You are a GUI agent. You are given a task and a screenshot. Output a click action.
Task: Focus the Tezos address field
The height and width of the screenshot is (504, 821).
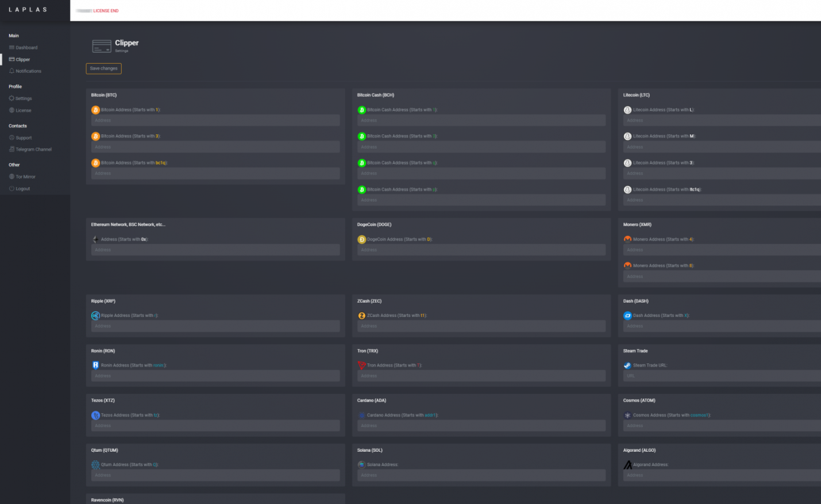click(x=215, y=426)
